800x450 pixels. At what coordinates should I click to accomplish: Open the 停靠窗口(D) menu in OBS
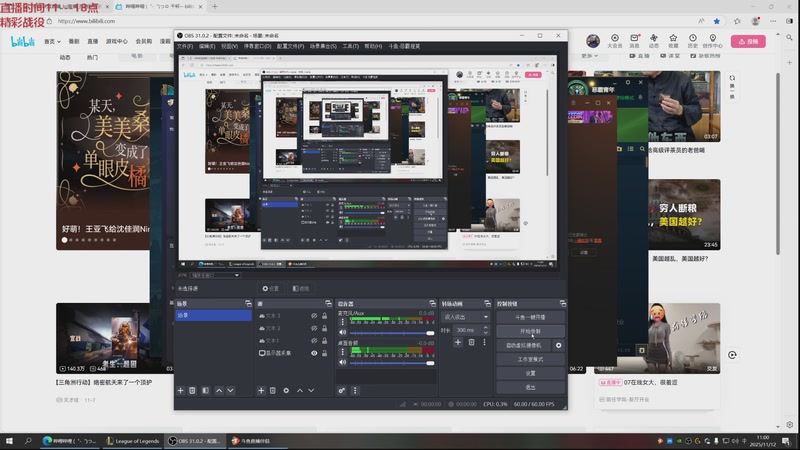[257, 46]
